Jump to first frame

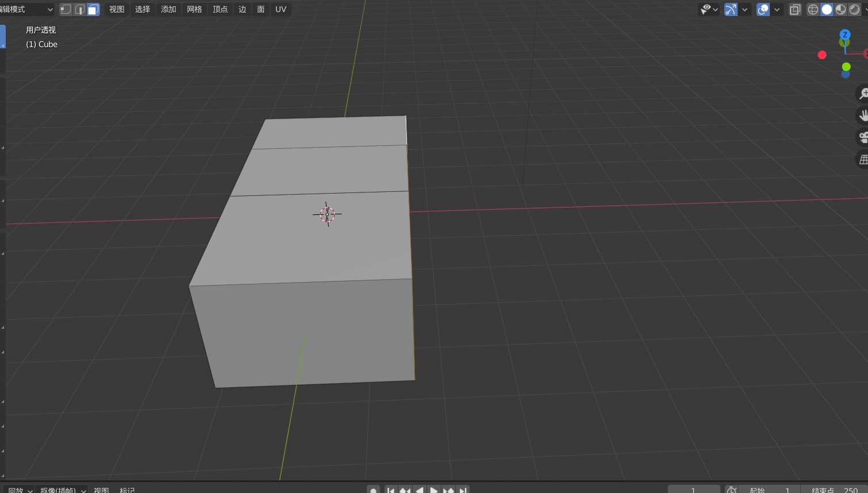391,490
